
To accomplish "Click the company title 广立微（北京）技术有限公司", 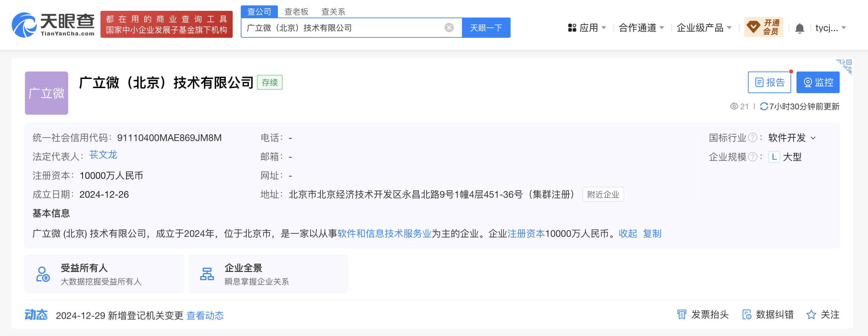I will pyautogui.click(x=166, y=83).
